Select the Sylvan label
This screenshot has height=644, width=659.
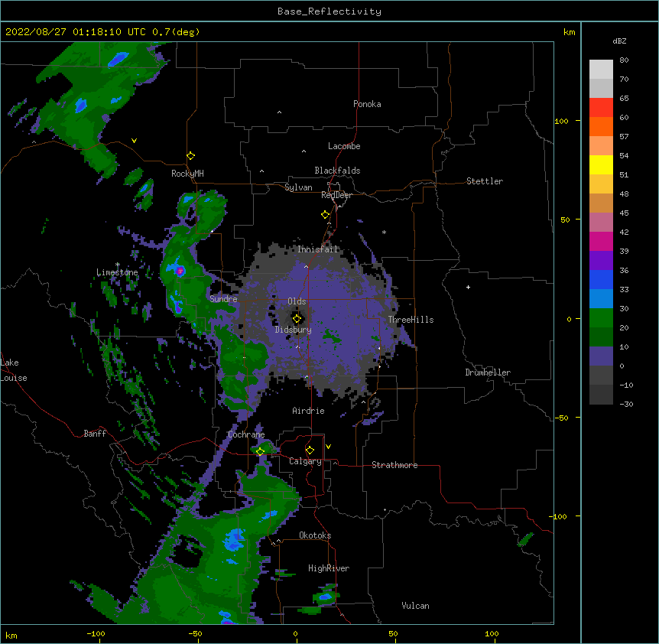tap(298, 187)
